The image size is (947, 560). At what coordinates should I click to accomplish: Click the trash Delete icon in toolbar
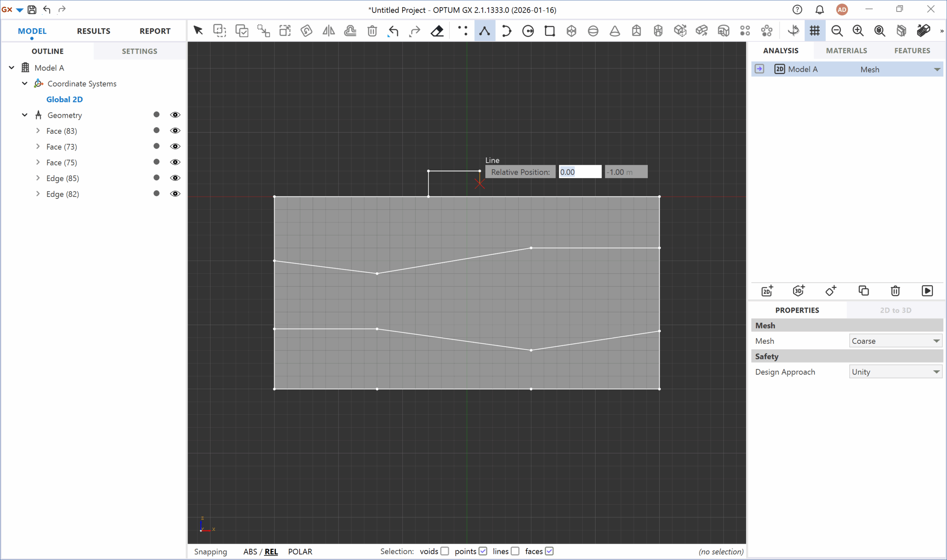coord(372,31)
